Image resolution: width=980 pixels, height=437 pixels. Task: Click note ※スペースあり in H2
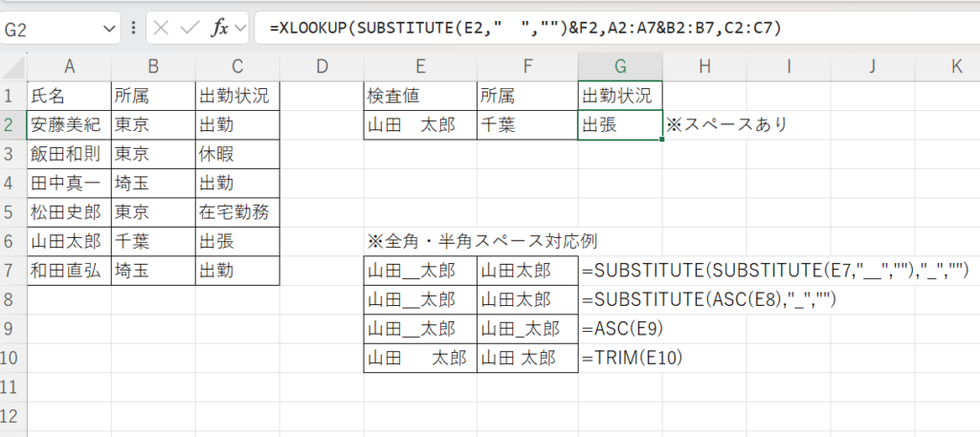click(x=726, y=125)
